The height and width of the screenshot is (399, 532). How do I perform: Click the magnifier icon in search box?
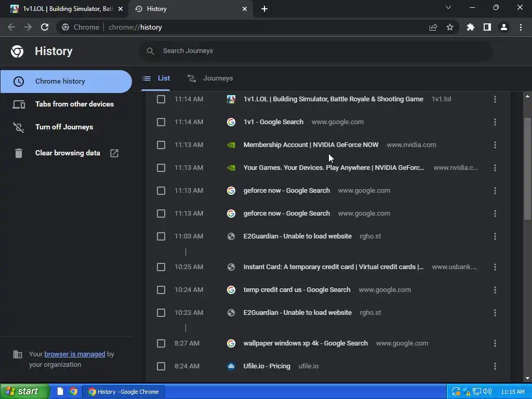[x=150, y=51]
